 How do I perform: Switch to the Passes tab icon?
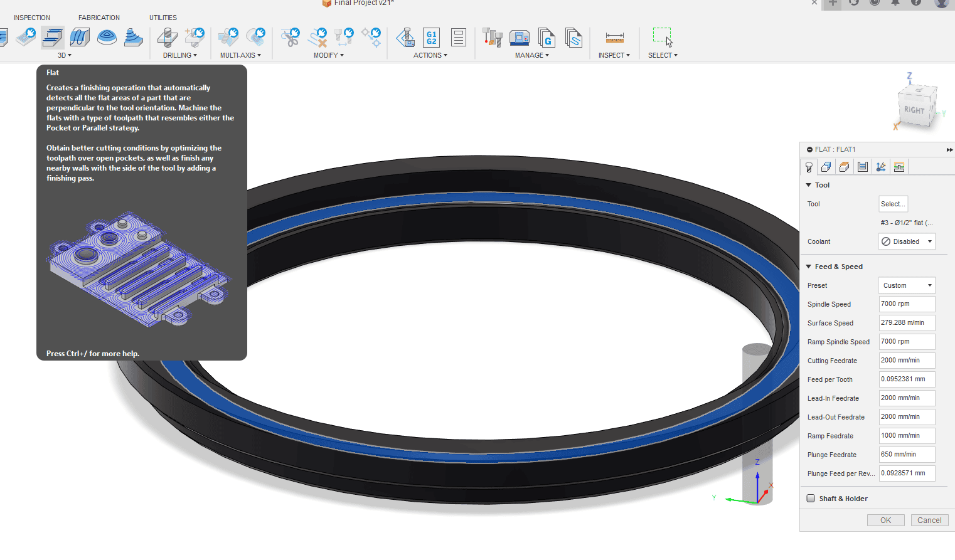click(863, 167)
